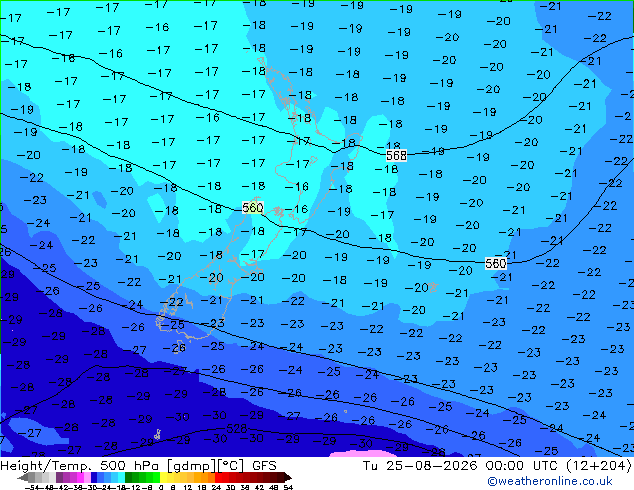Click the bright red 24 swatch in the legend
This screenshot has height=490, width=634.
(218, 478)
